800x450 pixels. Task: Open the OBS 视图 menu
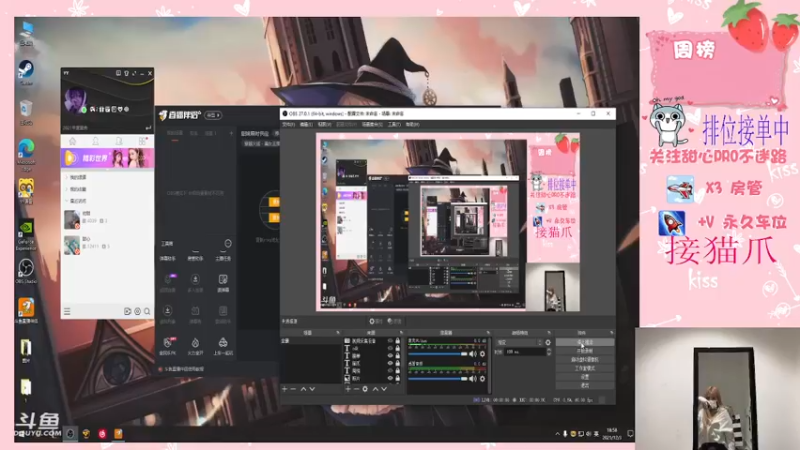tap(324, 124)
